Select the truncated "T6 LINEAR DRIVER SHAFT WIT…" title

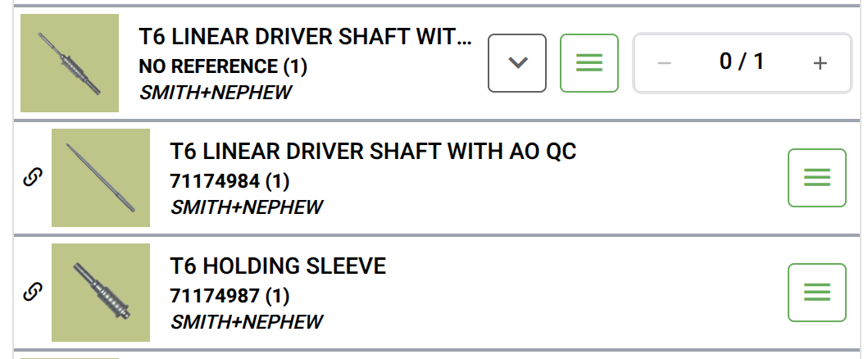pyautogui.click(x=306, y=38)
